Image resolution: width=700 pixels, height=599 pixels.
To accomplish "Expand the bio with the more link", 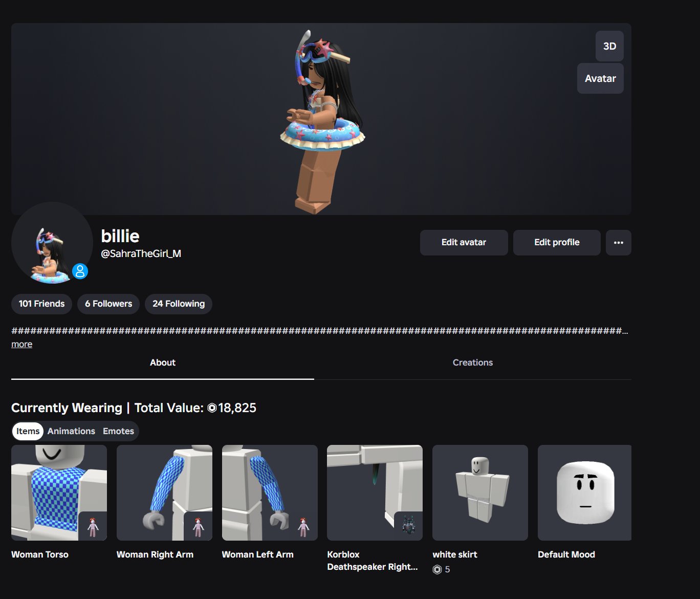I will (x=21, y=344).
